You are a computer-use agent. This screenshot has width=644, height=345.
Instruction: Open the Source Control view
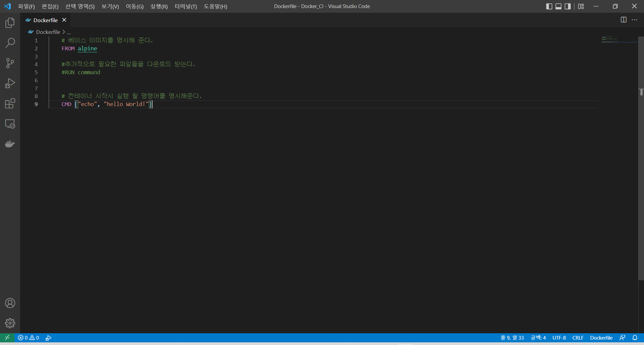(10, 63)
